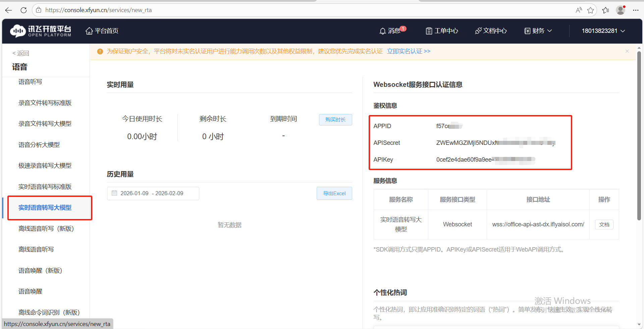The height and width of the screenshot is (329, 644).
Task: Expand the 财务 finance dropdown
Action: click(538, 31)
